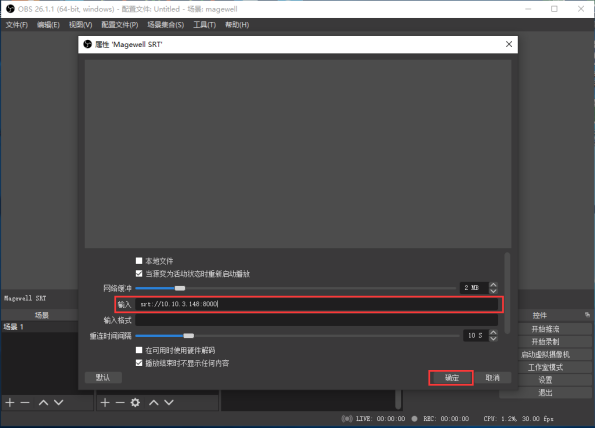Increase the network buffer 2 MB value
The height and width of the screenshot is (428, 595).
click(493, 285)
